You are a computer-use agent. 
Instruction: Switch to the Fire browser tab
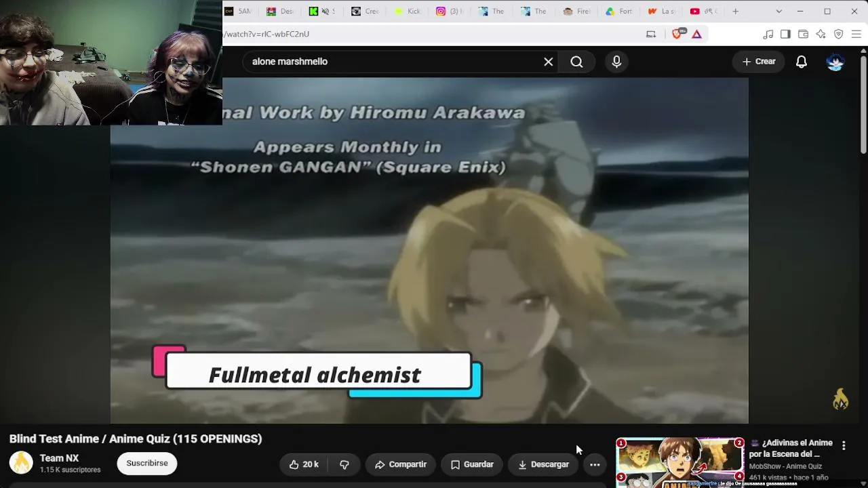(x=576, y=11)
